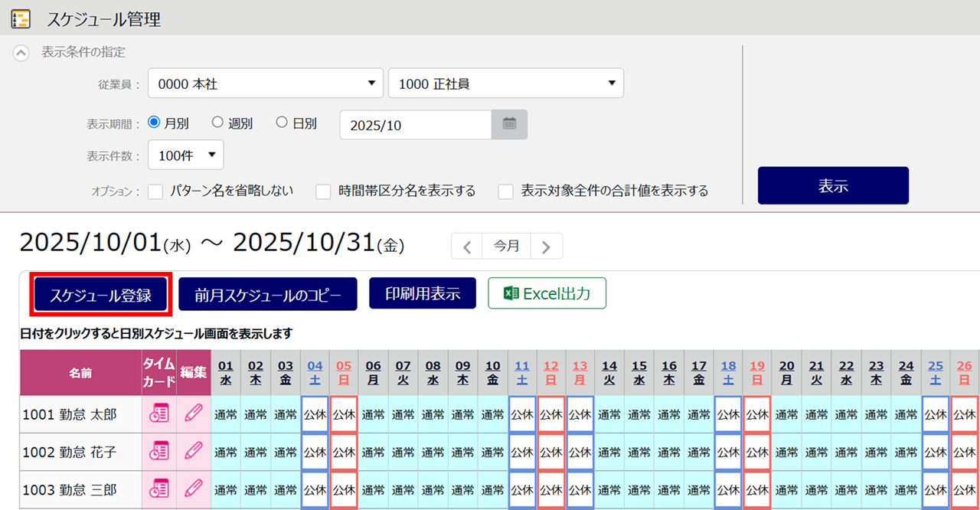Export schedule with Excel出力 button

[x=547, y=293]
